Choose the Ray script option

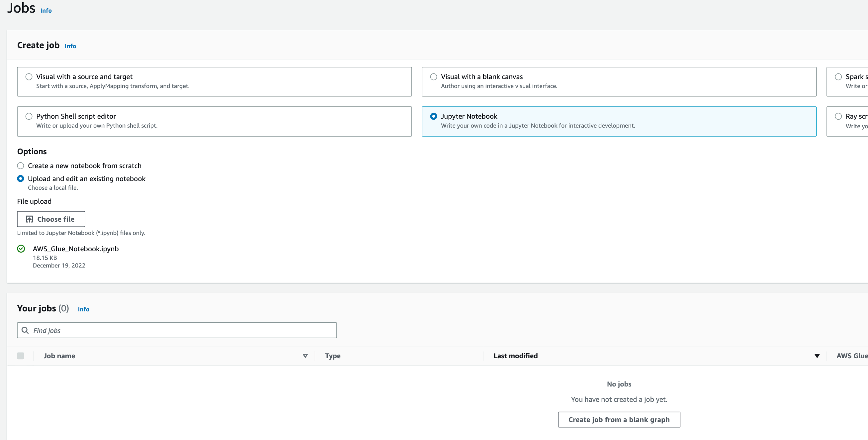click(838, 116)
